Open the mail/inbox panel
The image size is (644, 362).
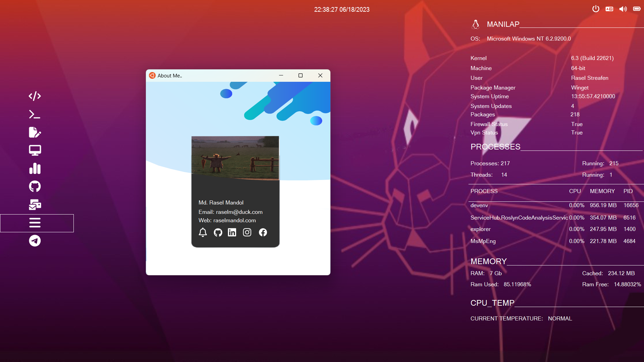pyautogui.click(x=35, y=205)
